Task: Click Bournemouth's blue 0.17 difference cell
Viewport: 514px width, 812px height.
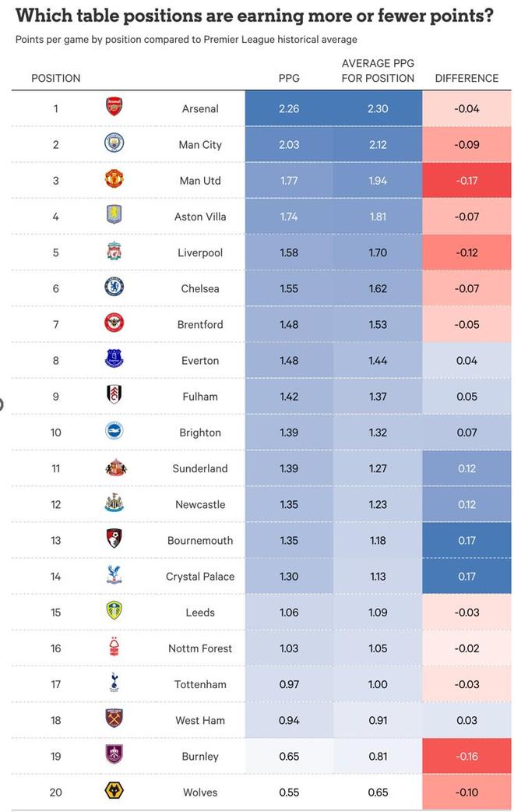Action: (466, 540)
